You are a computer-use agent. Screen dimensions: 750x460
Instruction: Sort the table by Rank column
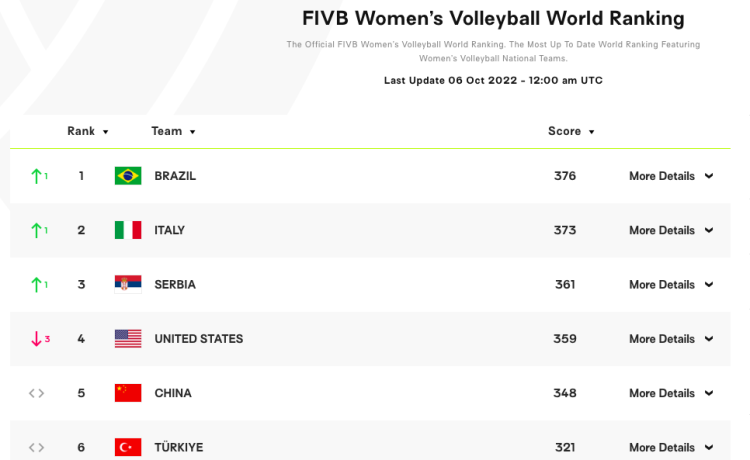tap(88, 131)
